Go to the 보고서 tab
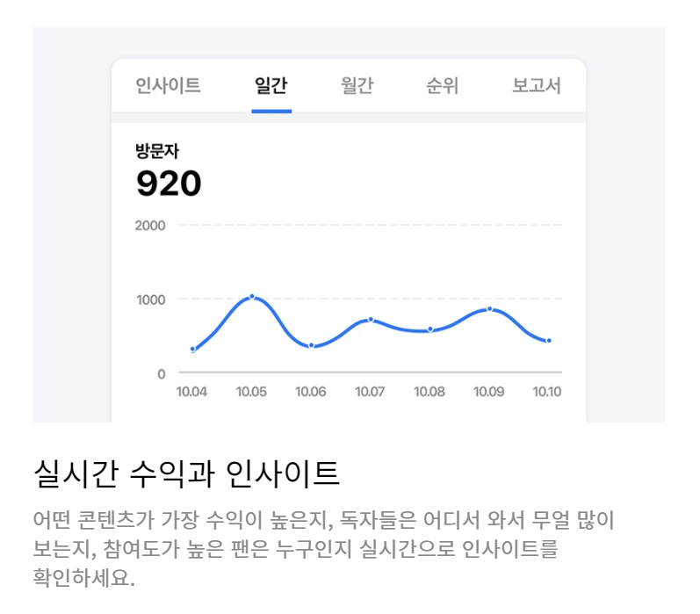The height and width of the screenshot is (614, 700). [536, 85]
